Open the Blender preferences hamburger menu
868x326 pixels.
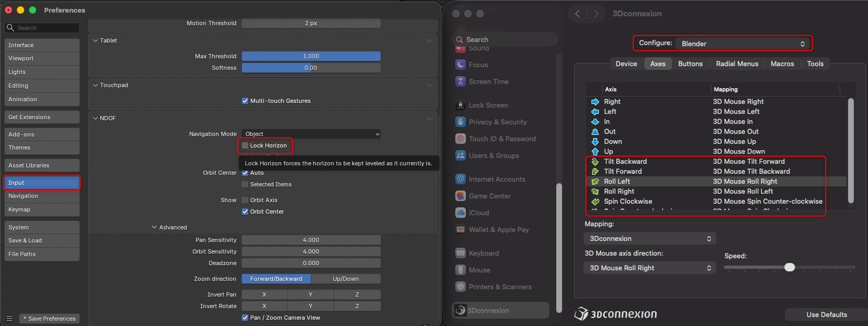tap(9, 319)
